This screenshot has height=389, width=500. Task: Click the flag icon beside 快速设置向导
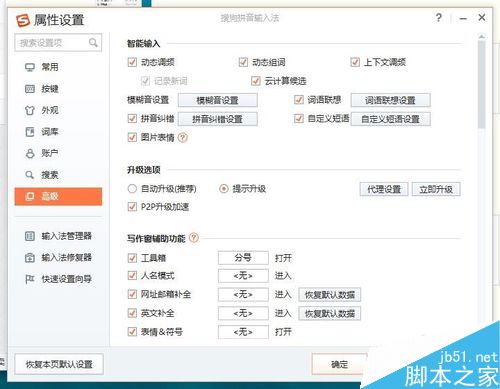(30, 279)
